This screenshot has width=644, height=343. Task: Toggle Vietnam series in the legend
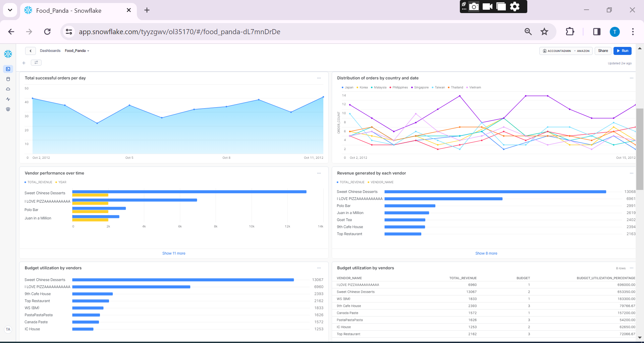click(x=474, y=87)
